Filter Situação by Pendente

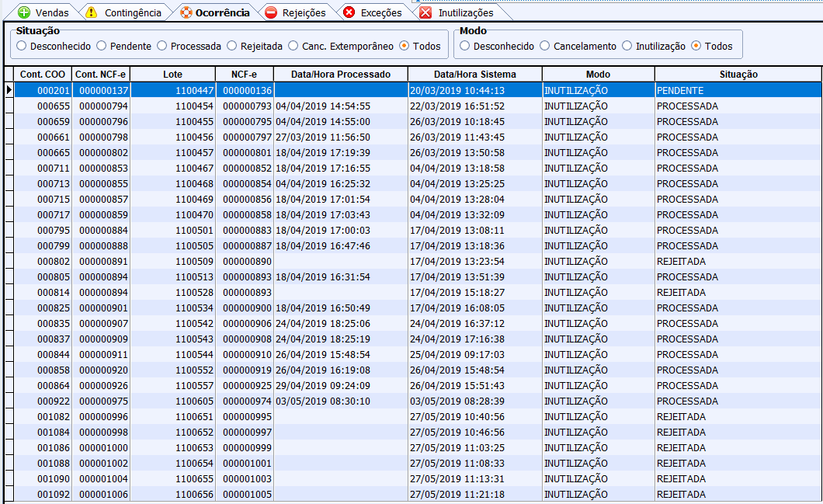tap(124, 46)
